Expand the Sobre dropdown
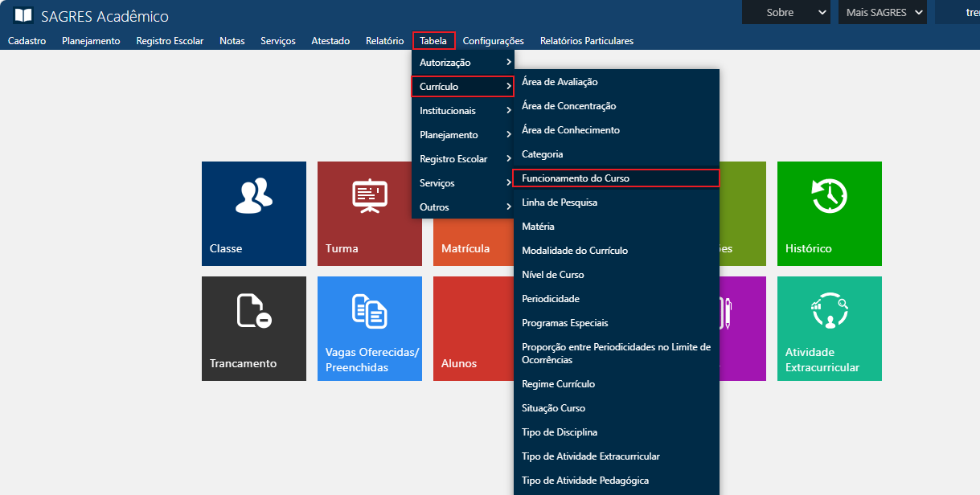Screen dimensions: 980x495 tap(785, 12)
